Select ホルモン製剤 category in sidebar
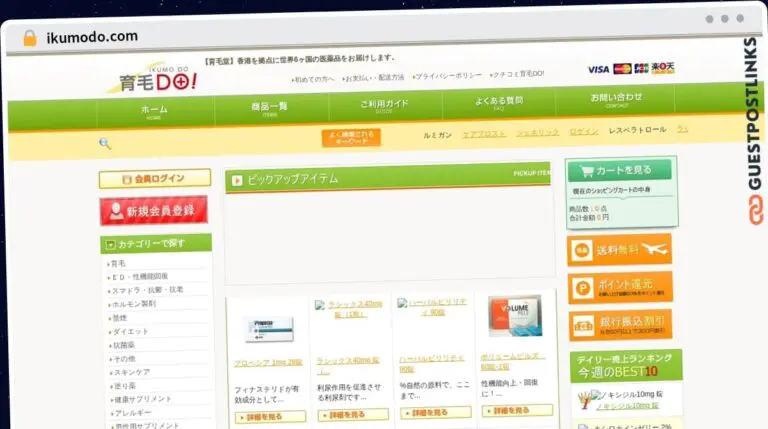Viewport: 768px width, 429px height. 134,304
